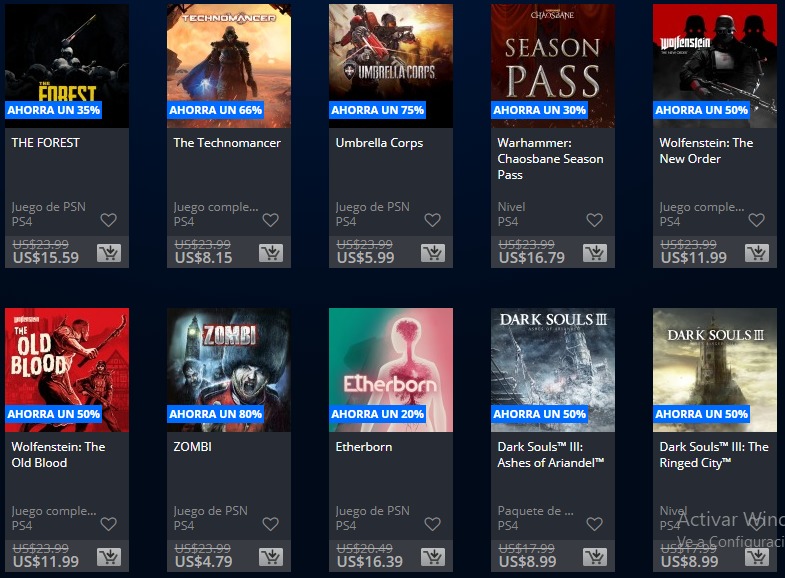Open Wolfenstein: The New Order title link
This screenshot has width=785, height=578.
click(706, 151)
